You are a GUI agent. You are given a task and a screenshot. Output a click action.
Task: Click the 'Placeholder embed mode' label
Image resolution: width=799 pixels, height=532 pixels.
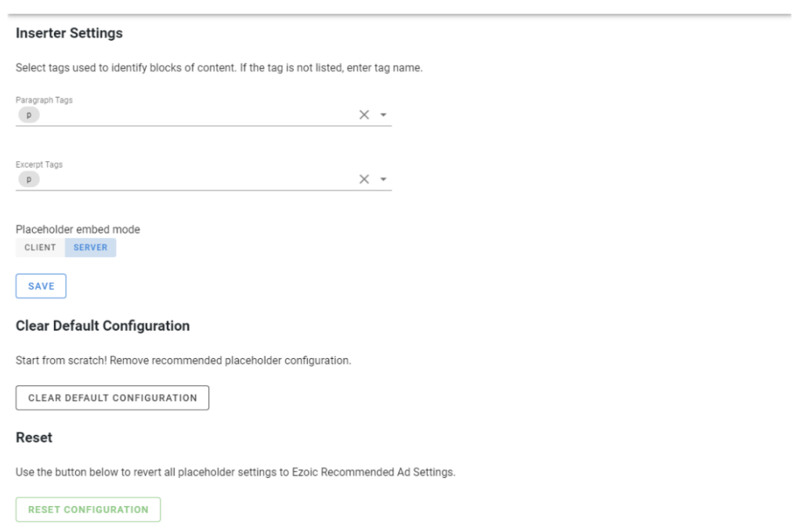click(x=78, y=230)
